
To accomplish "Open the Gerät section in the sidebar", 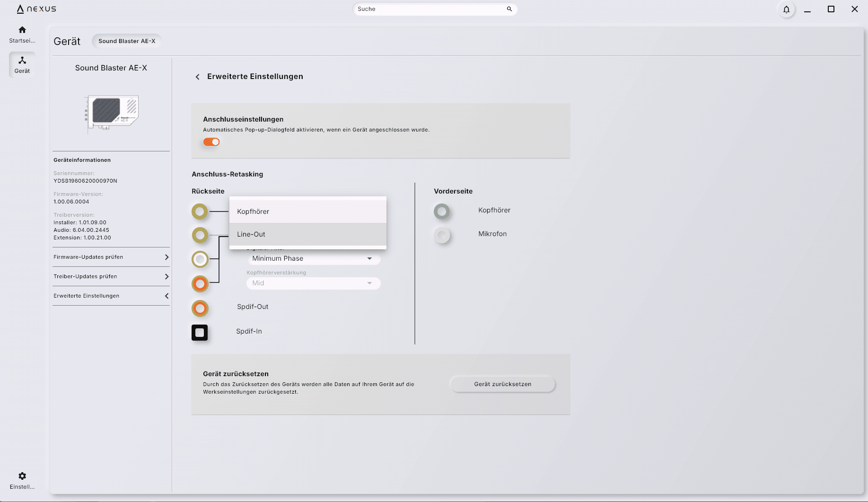I will click(x=22, y=64).
